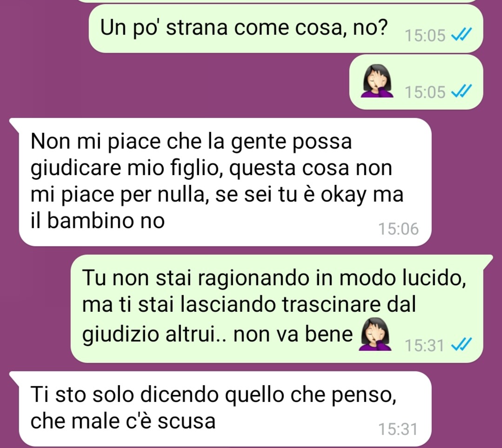
Task: Click the 15:05 timestamp on first text message
Action: (425, 35)
